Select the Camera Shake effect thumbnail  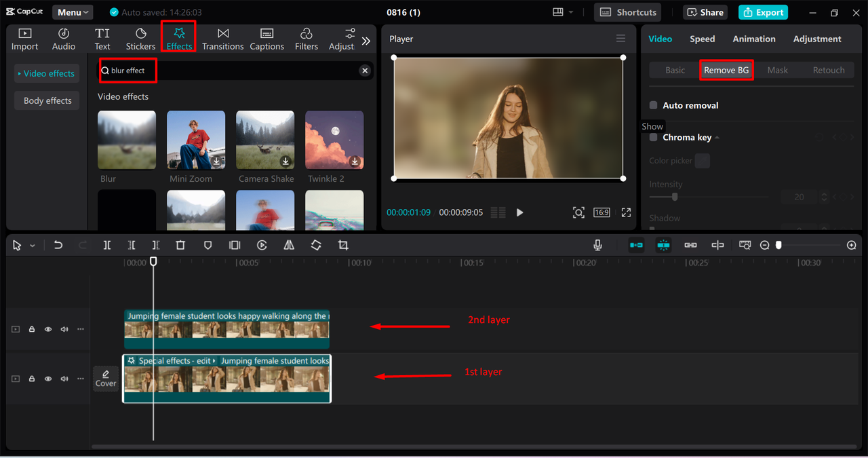(x=265, y=140)
